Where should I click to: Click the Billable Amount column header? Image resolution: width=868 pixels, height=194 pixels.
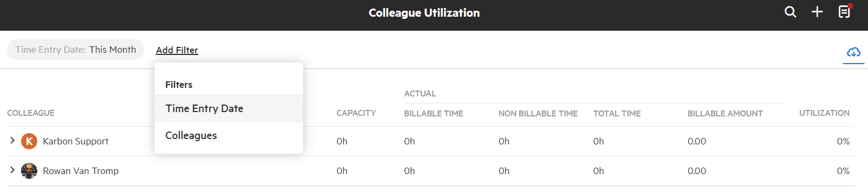pos(725,114)
